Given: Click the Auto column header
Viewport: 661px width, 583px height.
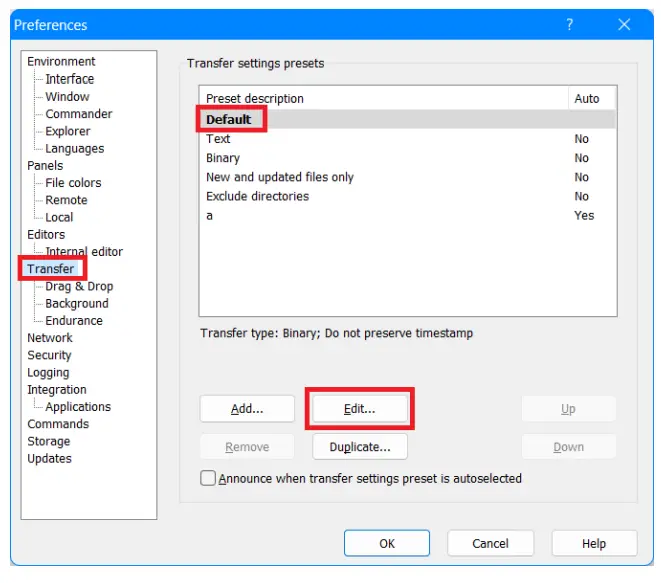Looking at the screenshot, I should (591, 99).
